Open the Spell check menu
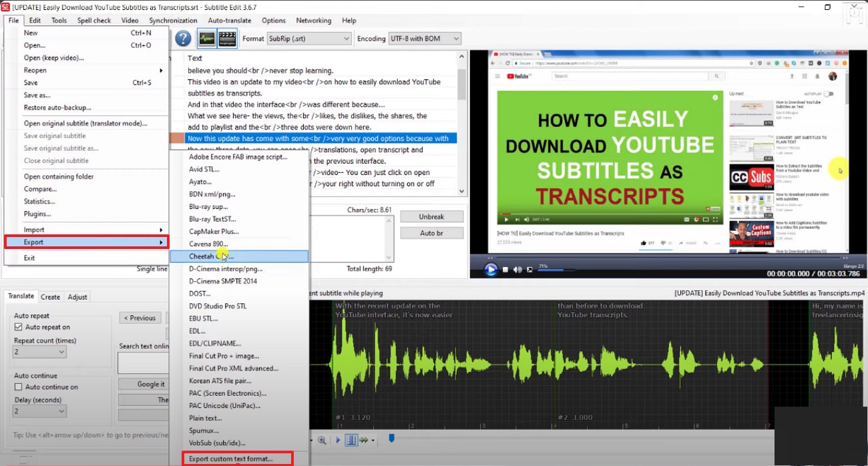 click(94, 20)
